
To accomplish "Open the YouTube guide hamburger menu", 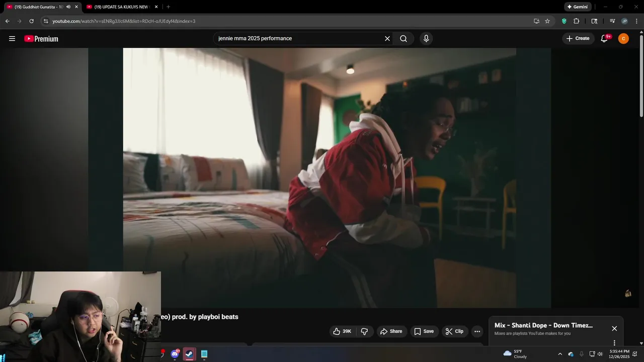I will pos(12,39).
